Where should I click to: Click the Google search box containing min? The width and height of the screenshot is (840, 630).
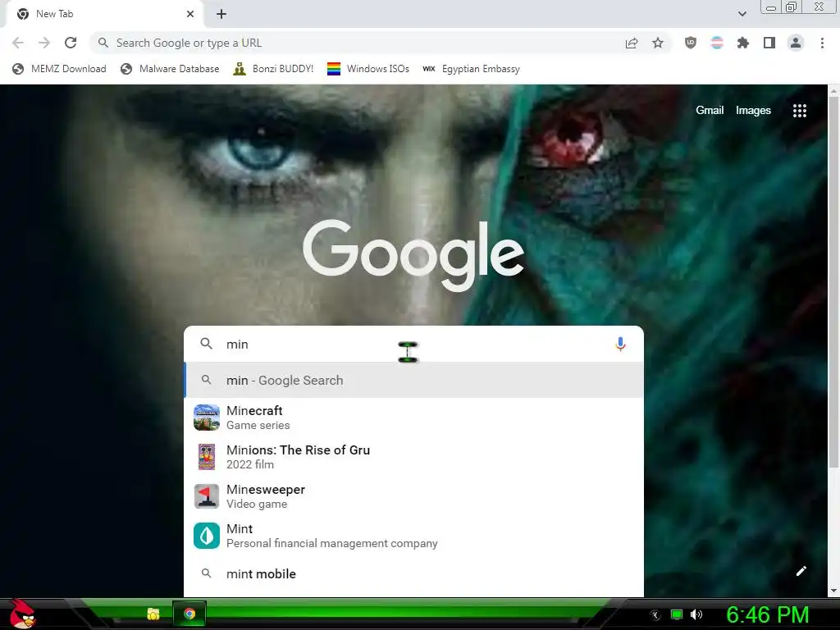(x=413, y=344)
